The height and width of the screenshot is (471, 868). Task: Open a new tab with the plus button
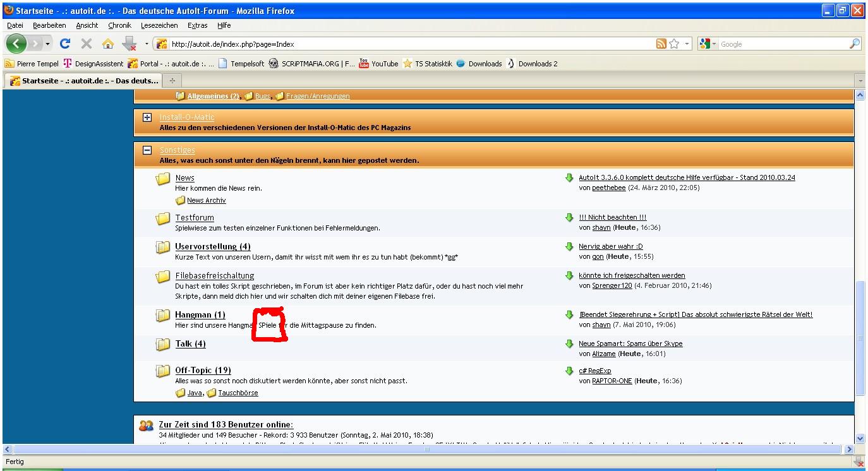pos(172,81)
